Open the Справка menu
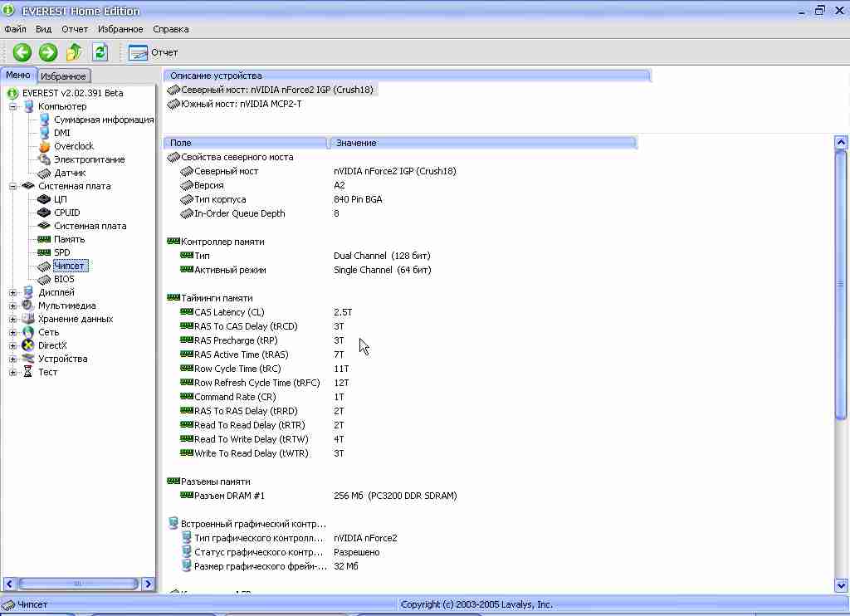Image resolution: width=850 pixels, height=616 pixels. click(x=171, y=29)
